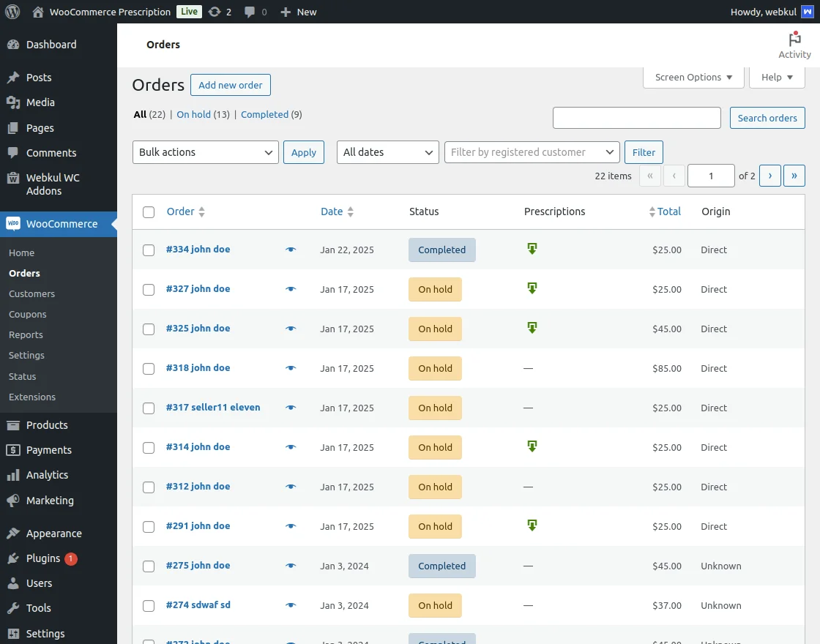Download prescription for order #334

pos(532,249)
